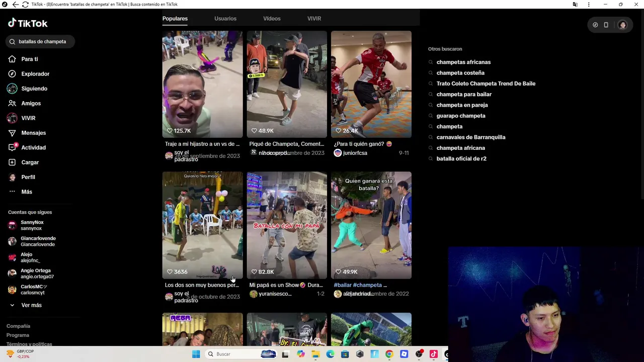Open profile avatar menu top-right

point(622,25)
